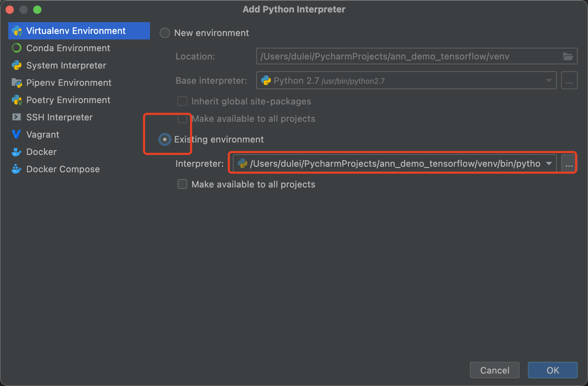Viewport: 588px width, 386px height.
Task: Click the Pipenv Environment folder icon
Action: click(x=17, y=83)
